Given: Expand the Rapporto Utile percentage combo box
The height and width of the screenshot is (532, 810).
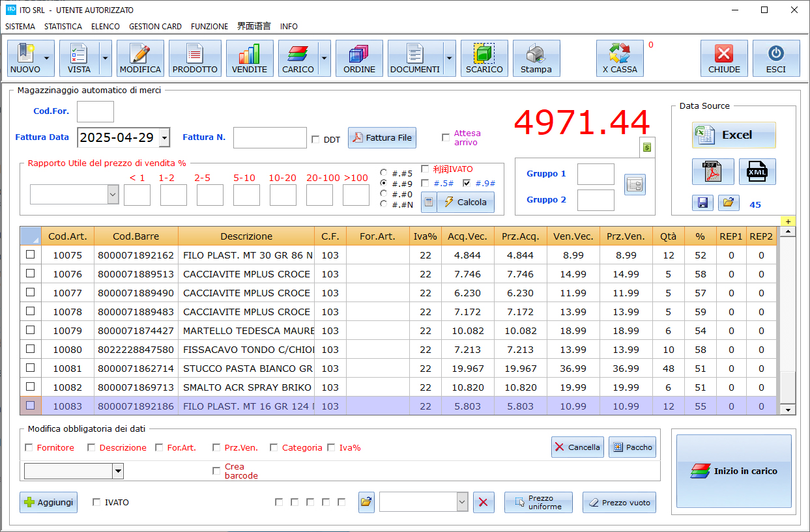Looking at the screenshot, I should (x=113, y=195).
